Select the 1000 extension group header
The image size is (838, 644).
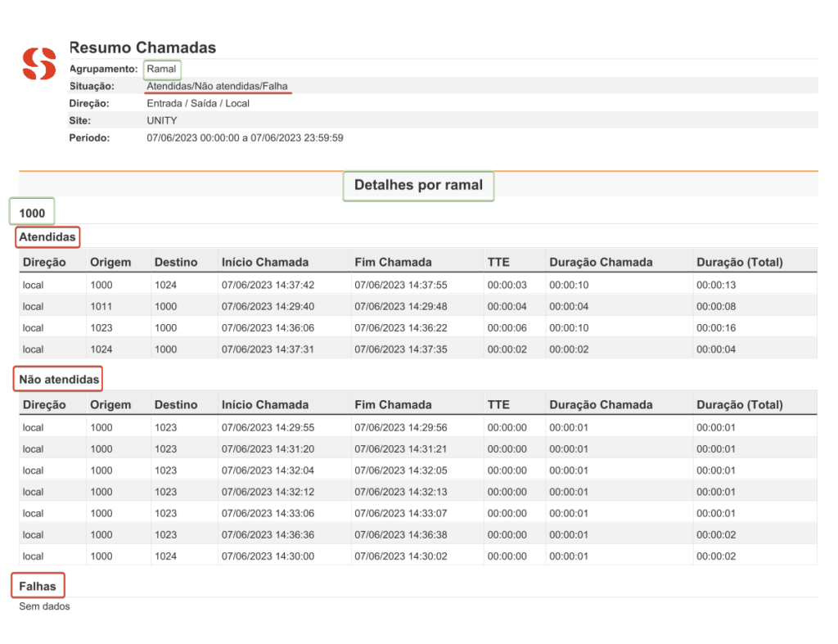(x=32, y=213)
